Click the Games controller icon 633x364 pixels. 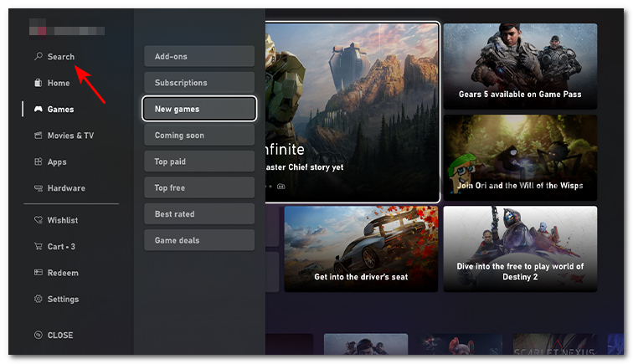[x=38, y=109]
